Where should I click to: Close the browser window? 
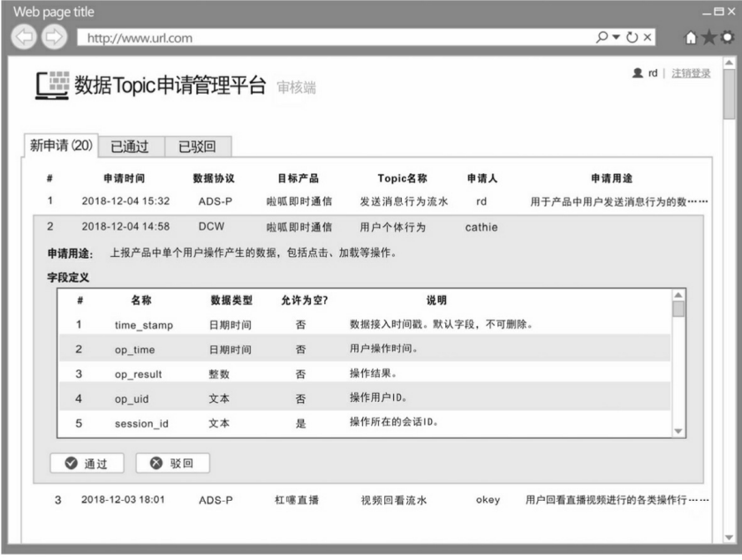[731, 11]
